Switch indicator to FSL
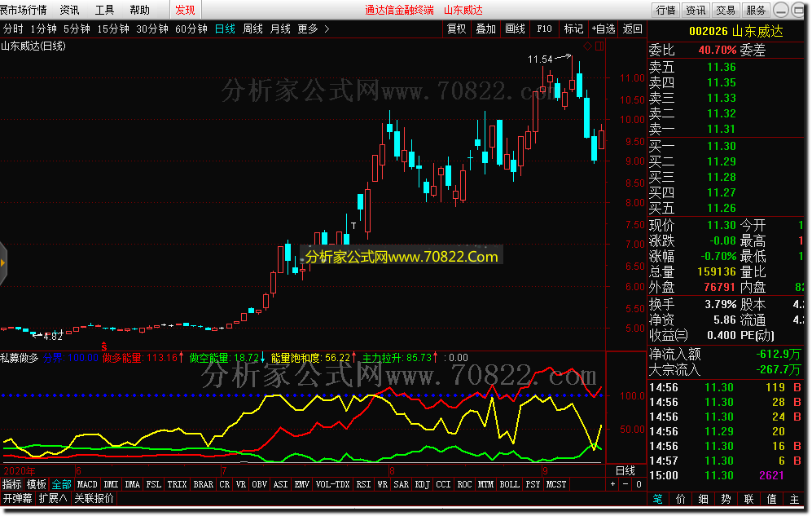Screen dimensions: 812x516 tap(153, 484)
